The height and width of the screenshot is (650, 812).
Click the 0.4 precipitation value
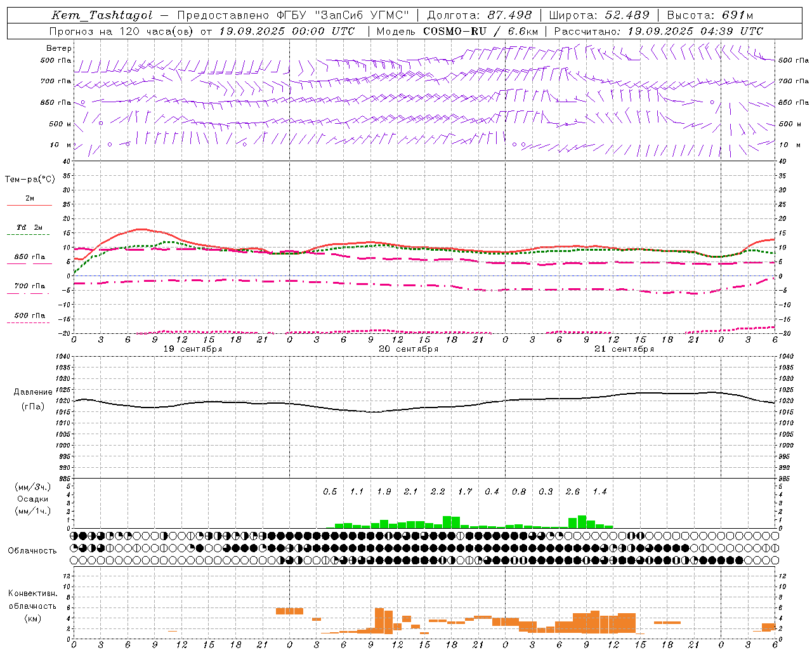click(x=492, y=492)
